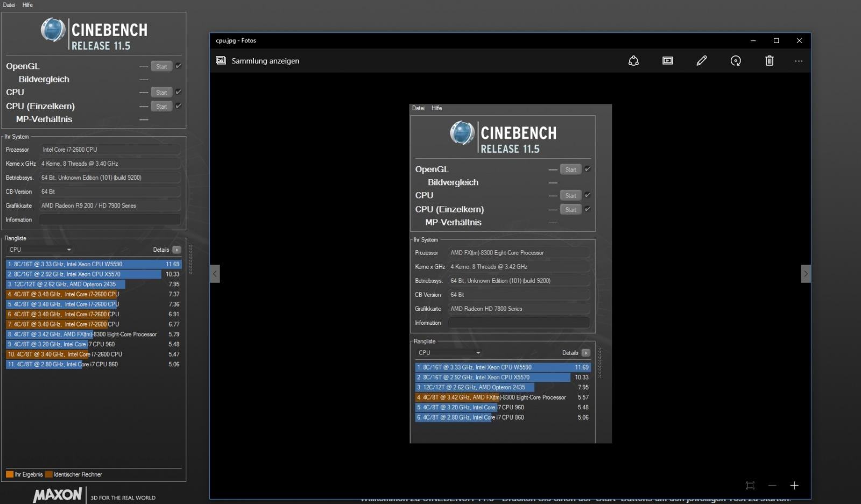This screenshot has height=504, width=861.
Task: Click the Identischer Rechner legend swatch
Action: [x=49, y=474]
